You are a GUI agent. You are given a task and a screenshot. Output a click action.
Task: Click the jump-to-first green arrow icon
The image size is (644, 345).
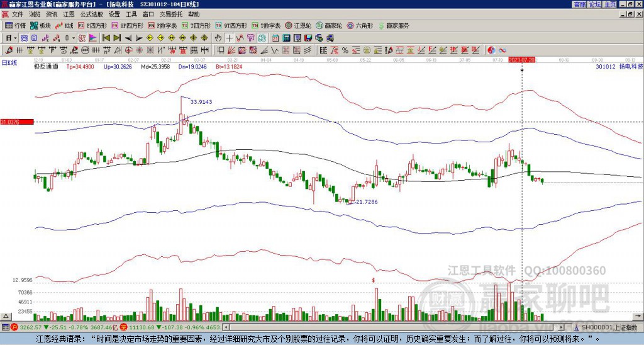[106, 38]
